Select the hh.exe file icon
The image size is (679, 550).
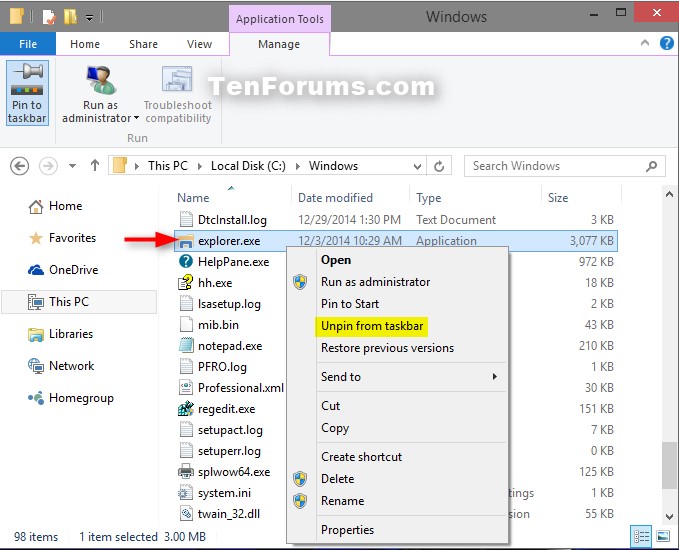[186, 282]
